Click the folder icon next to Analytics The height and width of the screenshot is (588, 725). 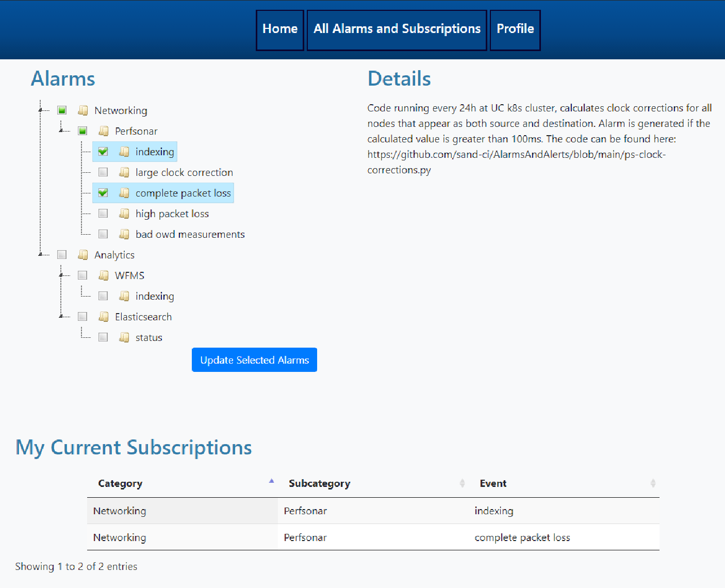pyautogui.click(x=83, y=255)
